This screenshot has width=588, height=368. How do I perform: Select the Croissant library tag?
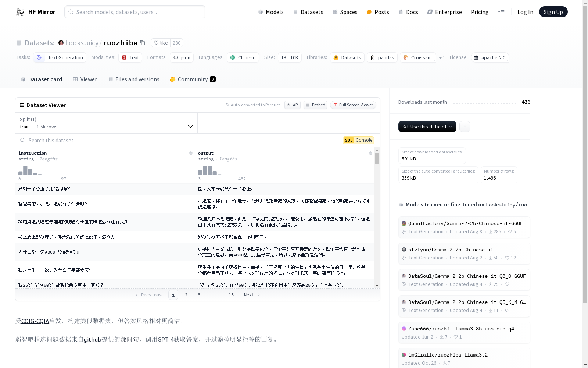click(x=418, y=57)
